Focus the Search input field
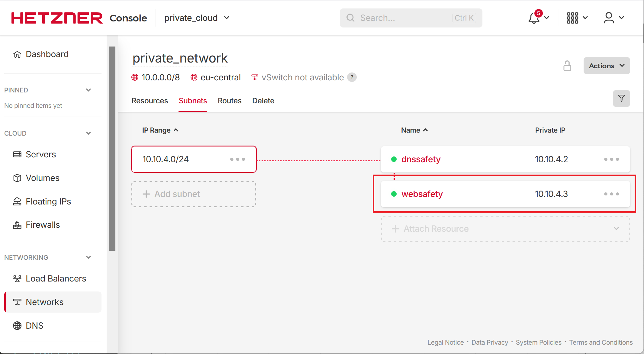Viewport: 644px width, 354px height. click(411, 18)
